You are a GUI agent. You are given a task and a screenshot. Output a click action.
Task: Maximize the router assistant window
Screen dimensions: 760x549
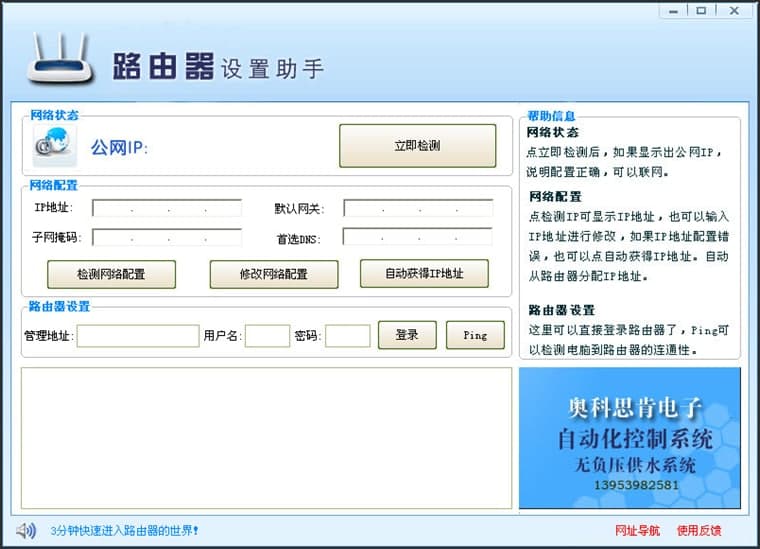(701, 11)
